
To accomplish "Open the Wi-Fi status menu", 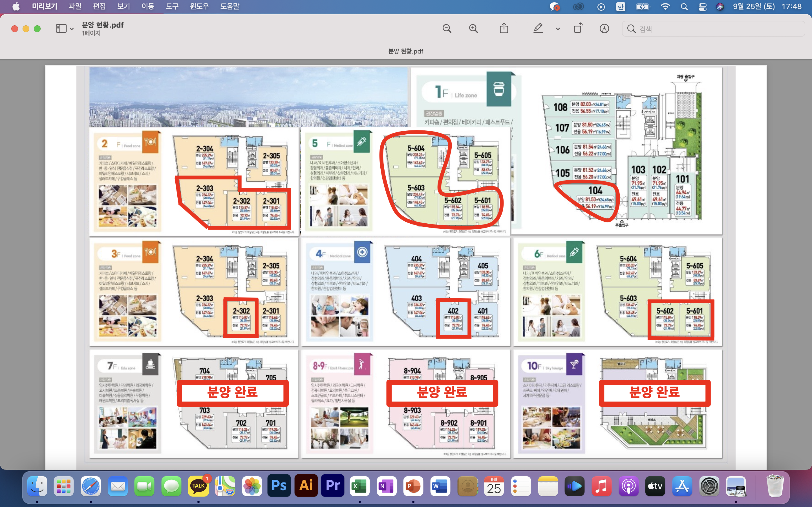I will (665, 7).
